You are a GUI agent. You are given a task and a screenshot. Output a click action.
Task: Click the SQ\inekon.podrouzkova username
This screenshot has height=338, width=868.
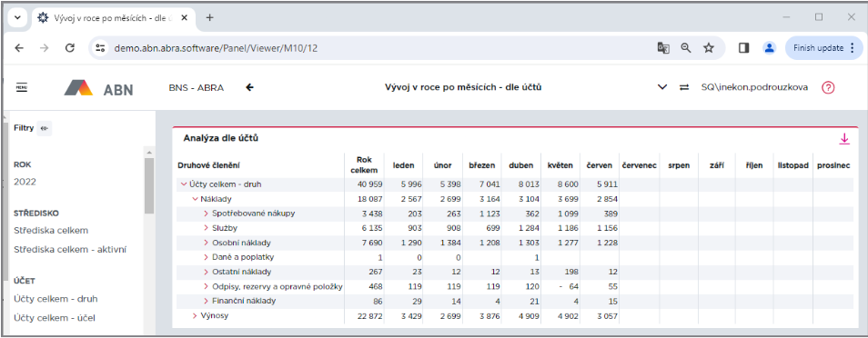click(754, 87)
